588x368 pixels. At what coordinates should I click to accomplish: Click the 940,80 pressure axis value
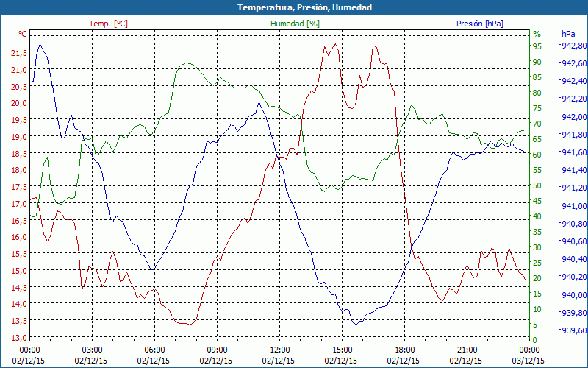pos(573,224)
